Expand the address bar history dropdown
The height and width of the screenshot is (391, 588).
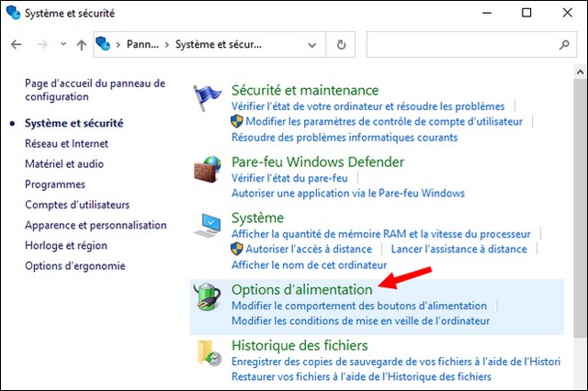311,45
